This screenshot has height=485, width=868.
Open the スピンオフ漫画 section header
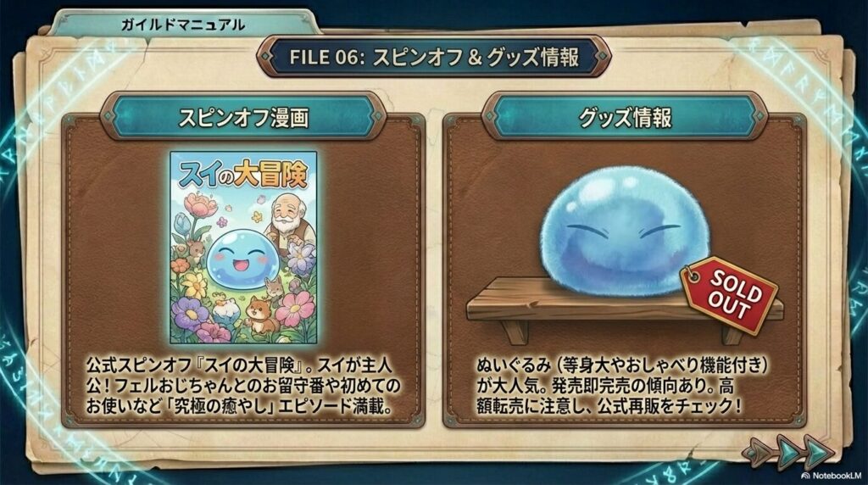[243, 117]
